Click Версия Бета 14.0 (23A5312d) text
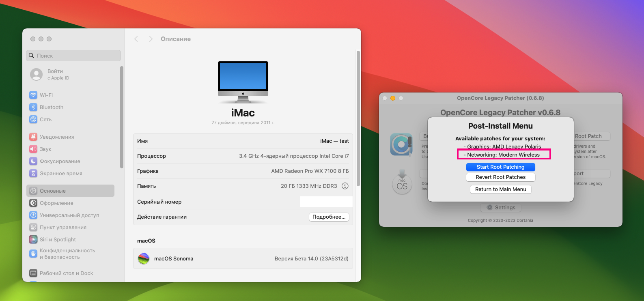The height and width of the screenshot is (301, 644). click(312, 259)
